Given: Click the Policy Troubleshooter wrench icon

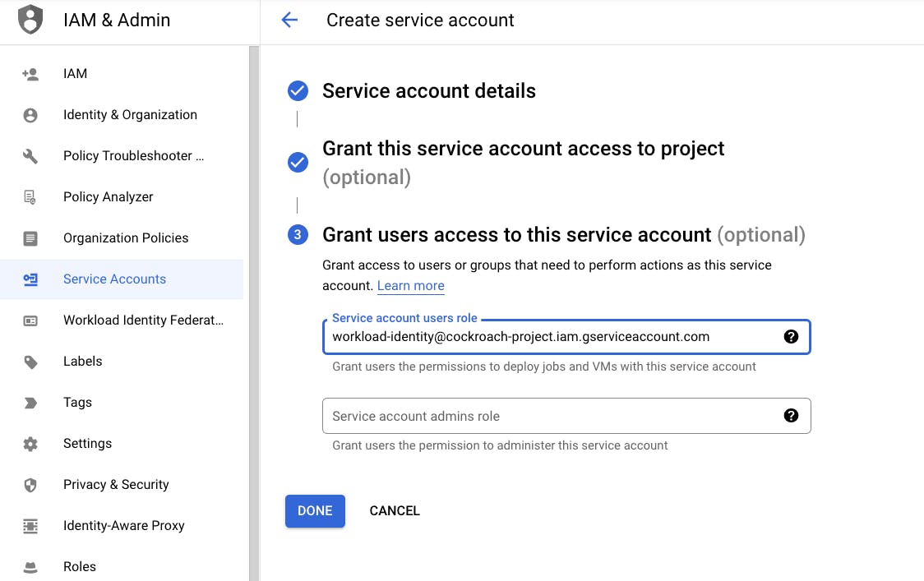Looking at the screenshot, I should (x=30, y=155).
